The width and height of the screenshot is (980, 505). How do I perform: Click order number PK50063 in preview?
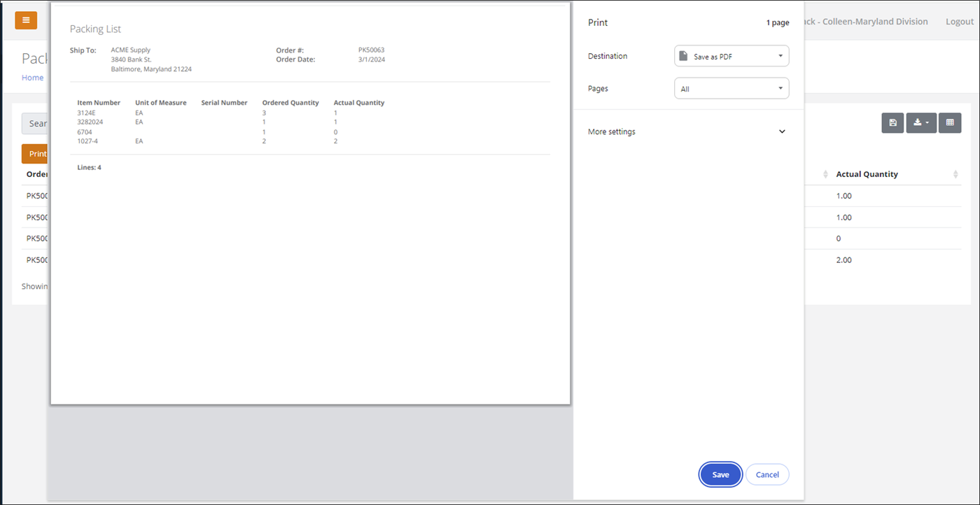(x=371, y=50)
